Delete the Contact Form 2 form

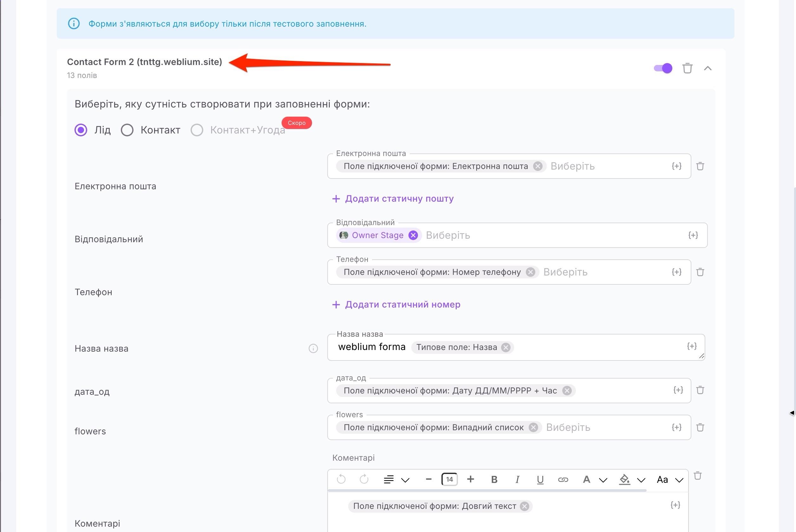pos(687,68)
